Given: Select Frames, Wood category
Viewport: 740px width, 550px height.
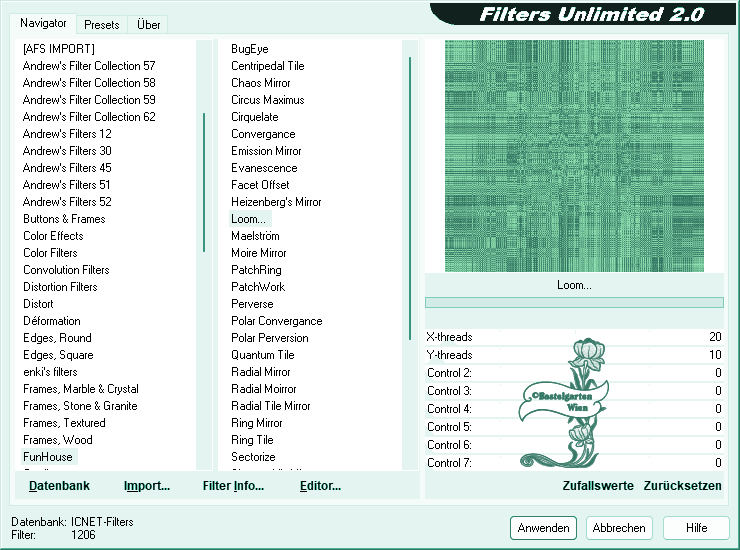Looking at the screenshot, I should click(x=58, y=440).
